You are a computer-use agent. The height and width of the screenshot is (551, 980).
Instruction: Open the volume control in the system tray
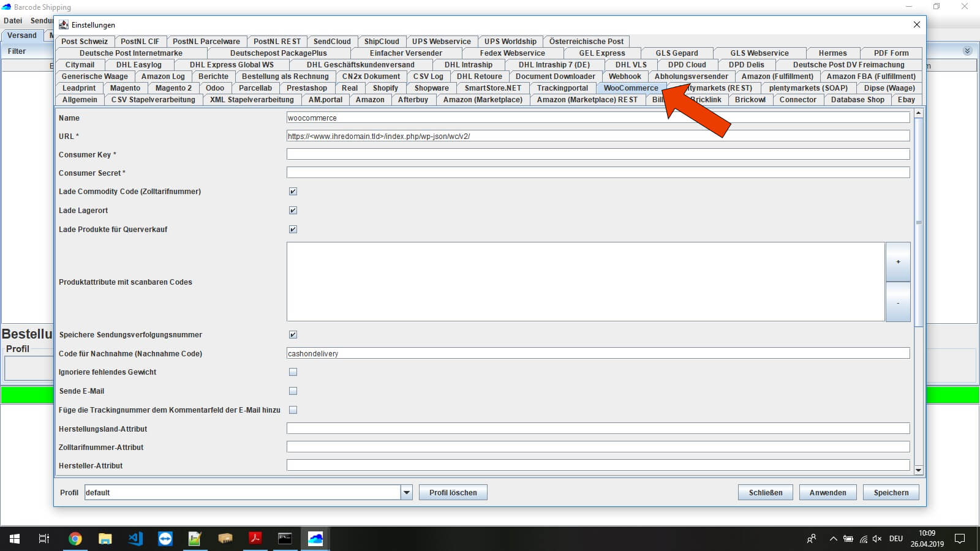(x=877, y=539)
